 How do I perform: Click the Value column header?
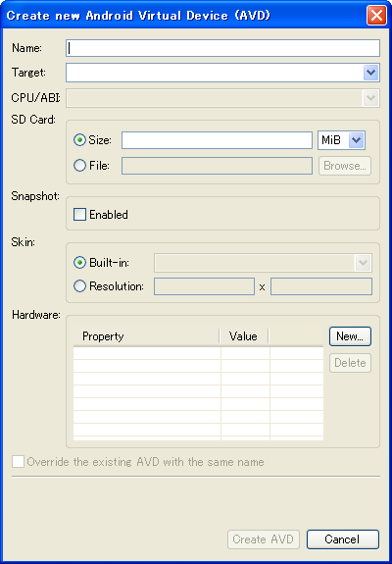tap(244, 336)
